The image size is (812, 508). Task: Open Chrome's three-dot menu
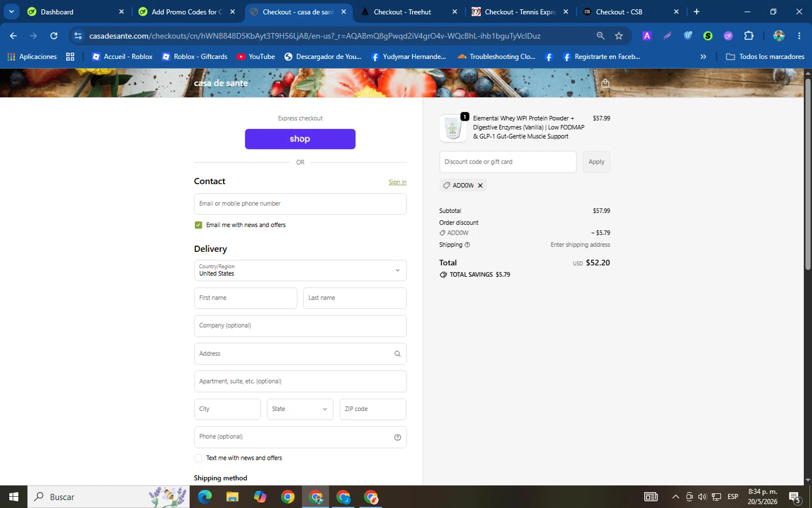click(x=799, y=36)
